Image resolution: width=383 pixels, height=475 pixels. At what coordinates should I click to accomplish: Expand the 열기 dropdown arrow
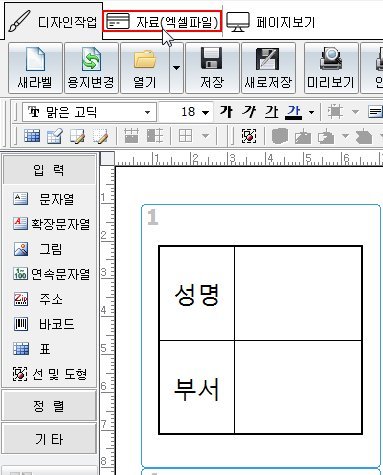coord(176,68)
